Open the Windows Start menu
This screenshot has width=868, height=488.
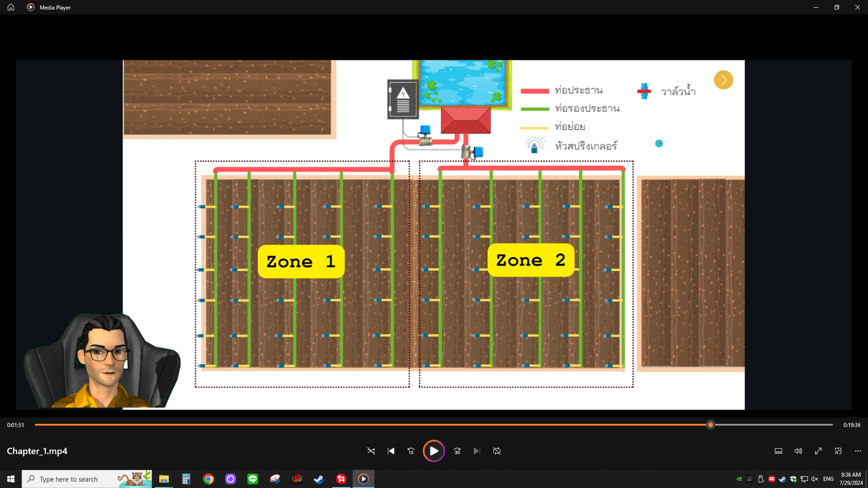(11, 479)
